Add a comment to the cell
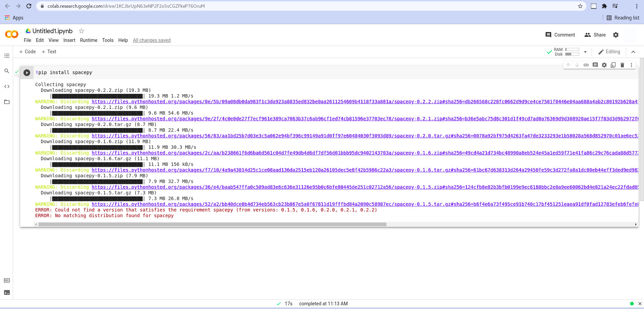The width and height of the screenshot is (644, 309). click(595, 65)
